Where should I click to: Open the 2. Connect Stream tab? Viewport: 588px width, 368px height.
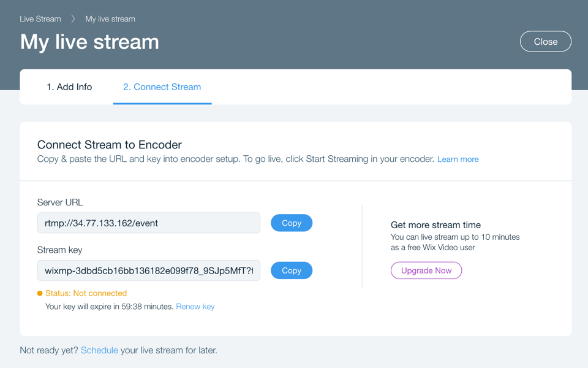162,86
